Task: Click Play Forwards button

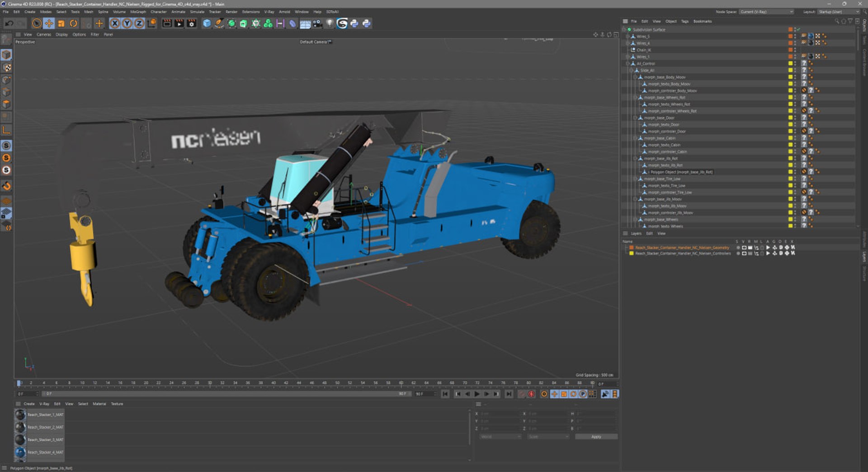Action: click(477, 394)
